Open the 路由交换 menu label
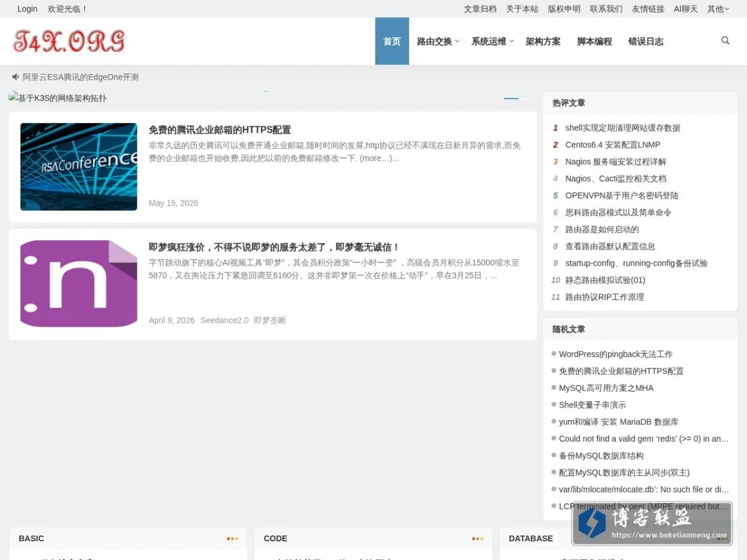747x560 pixels. point(435,41)
